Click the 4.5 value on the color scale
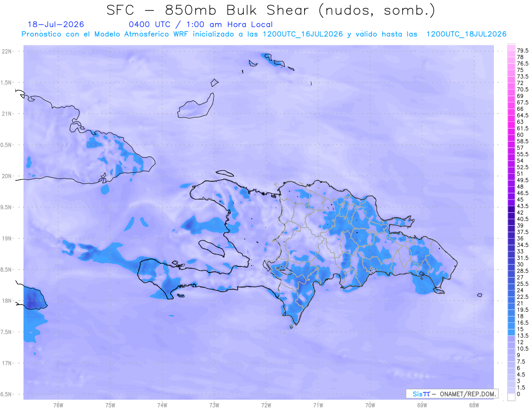Screen dimensions: 532x411 522,375
